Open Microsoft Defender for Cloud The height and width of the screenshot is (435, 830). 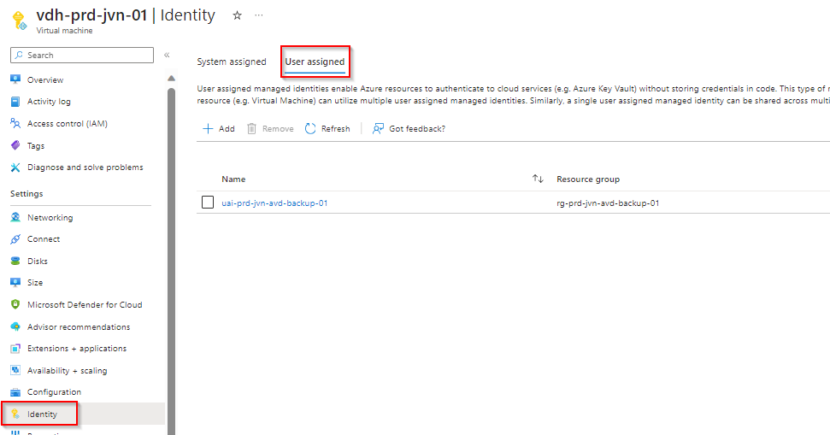[85, 305]
